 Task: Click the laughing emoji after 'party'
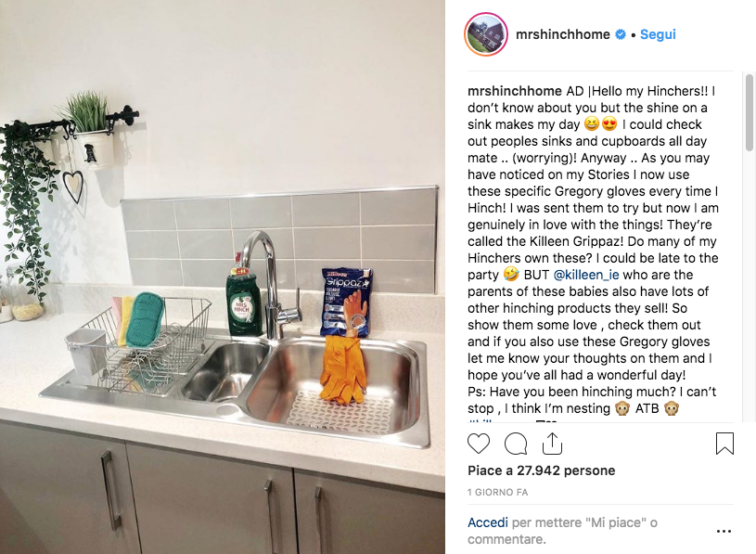[x=510, y=275]
